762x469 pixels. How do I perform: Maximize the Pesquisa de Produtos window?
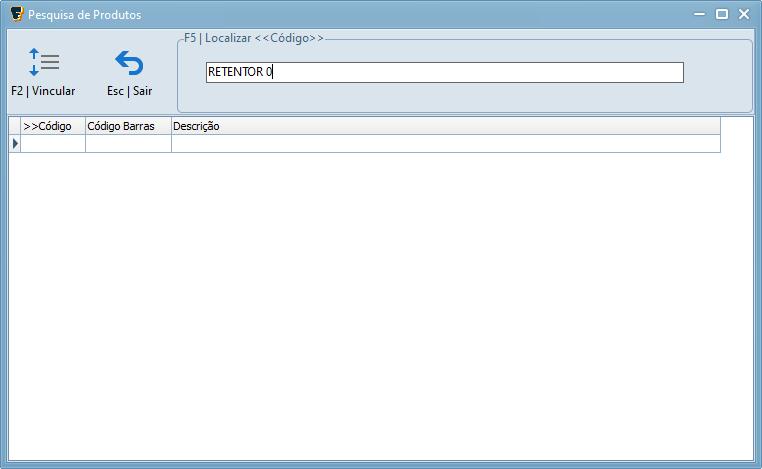coord(721,14)
